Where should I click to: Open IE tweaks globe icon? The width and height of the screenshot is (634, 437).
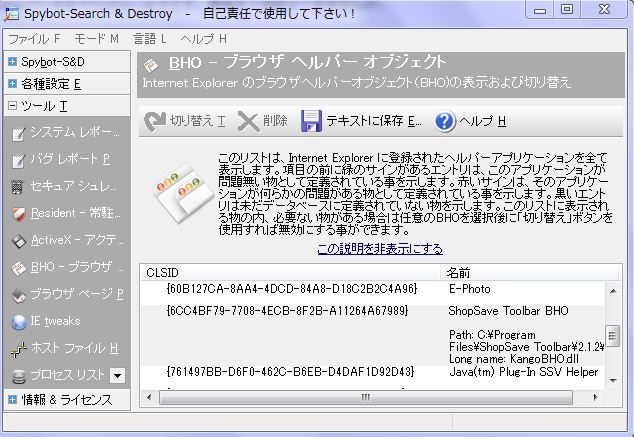click(x=19, y=322)
